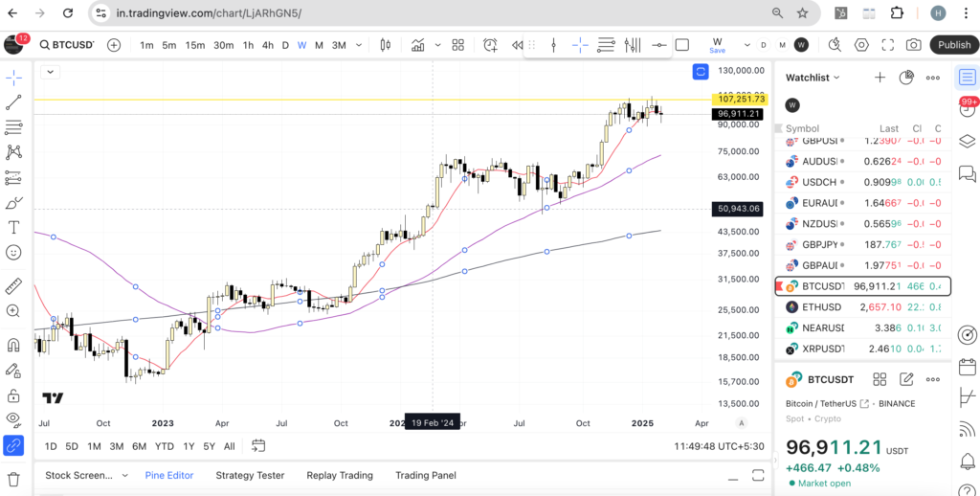Open indicator templates grid
The height and width of the screenshot is (496, 980).
click(458, 45)
